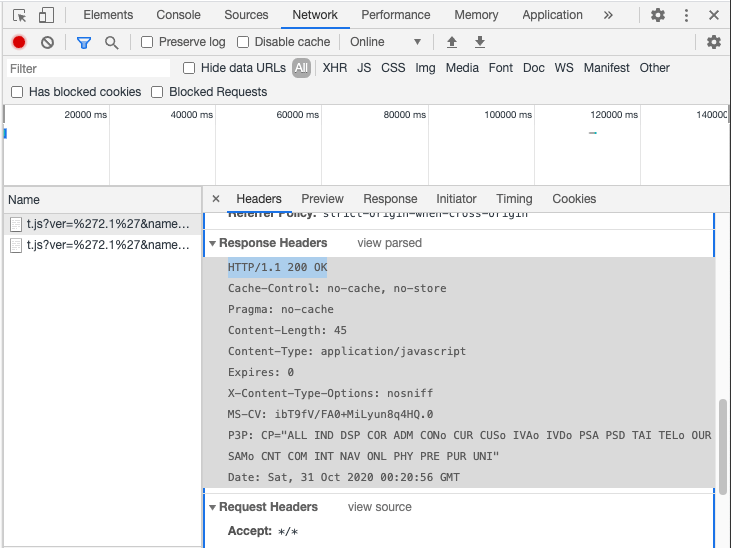The image size is (731, 548).
Task: Check Blocked Requests
Action: point(157,92)
